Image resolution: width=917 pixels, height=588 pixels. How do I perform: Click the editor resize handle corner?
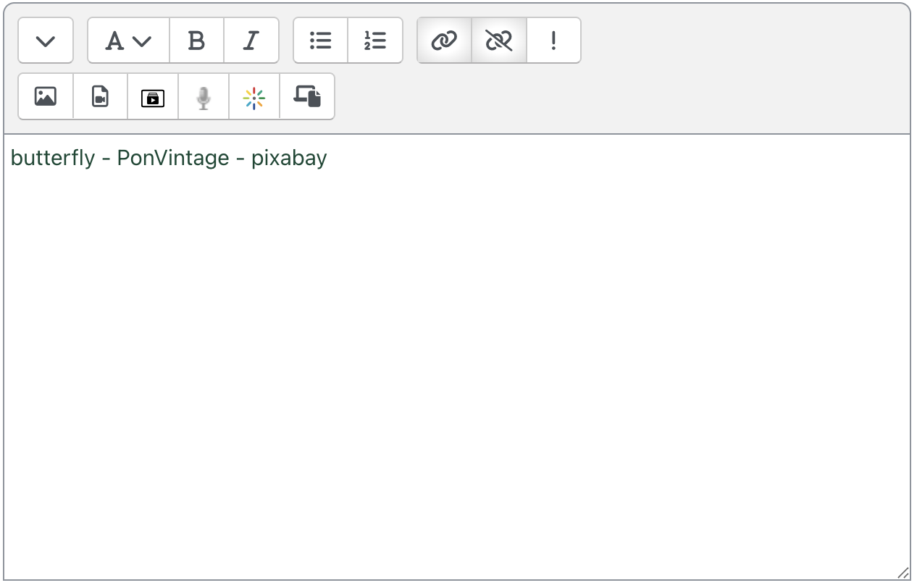coord(903,573)
